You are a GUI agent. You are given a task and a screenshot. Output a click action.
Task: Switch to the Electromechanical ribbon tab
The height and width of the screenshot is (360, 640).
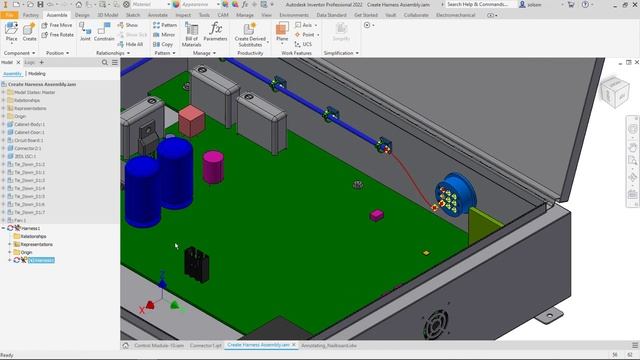456,15
